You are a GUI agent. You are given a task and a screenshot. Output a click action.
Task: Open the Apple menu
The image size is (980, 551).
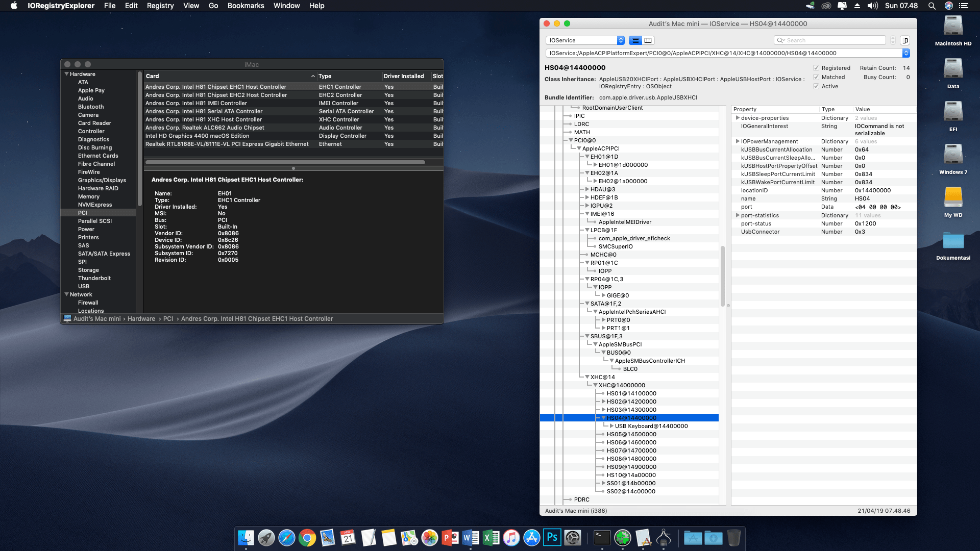14,6
